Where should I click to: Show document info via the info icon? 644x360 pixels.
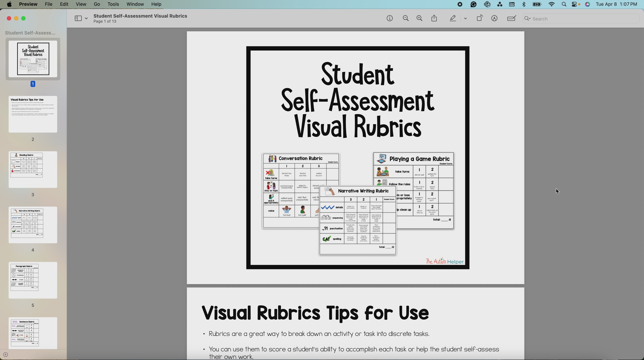(x=389, y=18)
